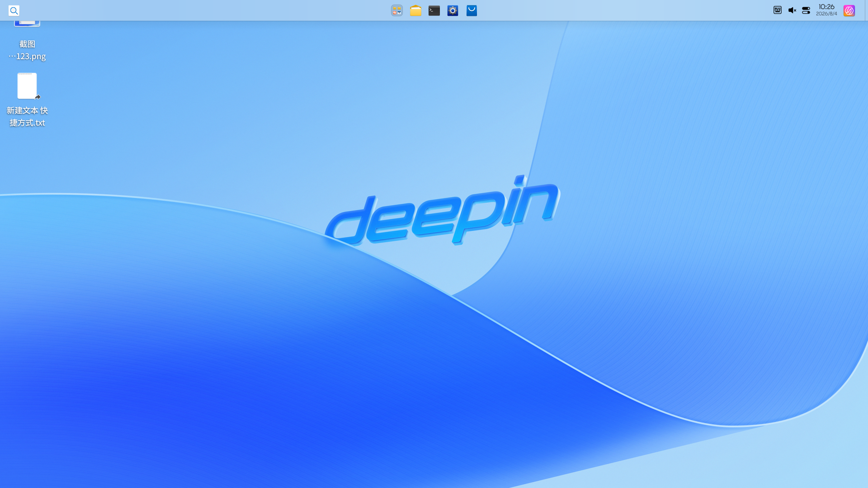Viewport: 868px width, 488px height.
Task: Launch the App Store shopping bag icon
Action: (472, 10)
